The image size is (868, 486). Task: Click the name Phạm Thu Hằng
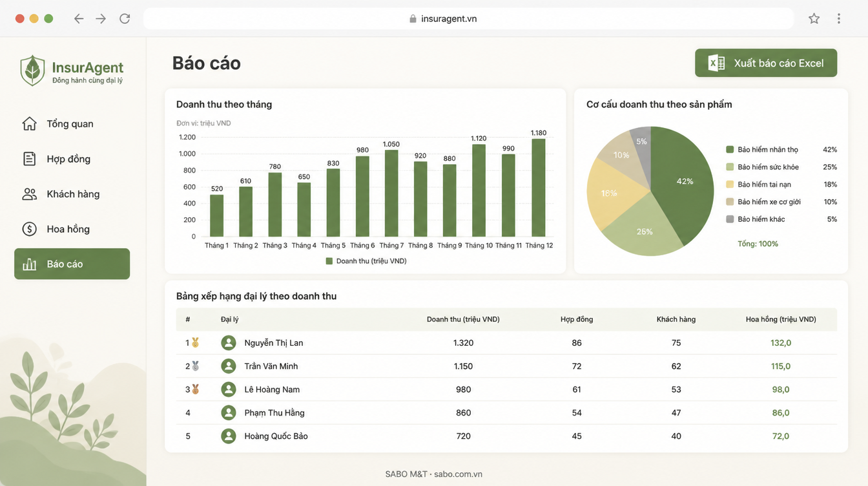click(x=274, y=412)
